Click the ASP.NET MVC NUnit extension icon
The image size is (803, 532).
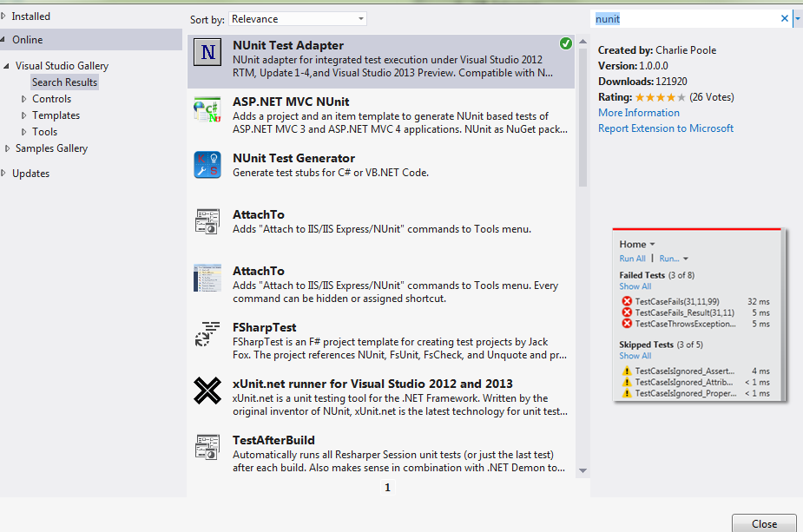coord(207,109)
